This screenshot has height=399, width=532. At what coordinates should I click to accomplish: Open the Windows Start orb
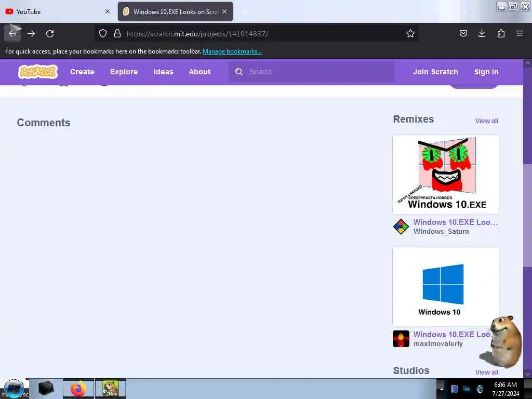tap(14, 389)
